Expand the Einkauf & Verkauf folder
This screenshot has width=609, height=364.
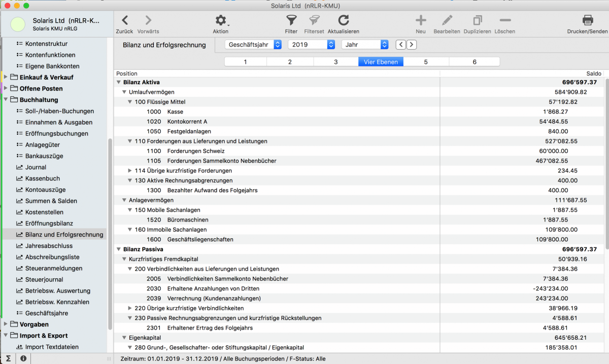tap(6, 78)
